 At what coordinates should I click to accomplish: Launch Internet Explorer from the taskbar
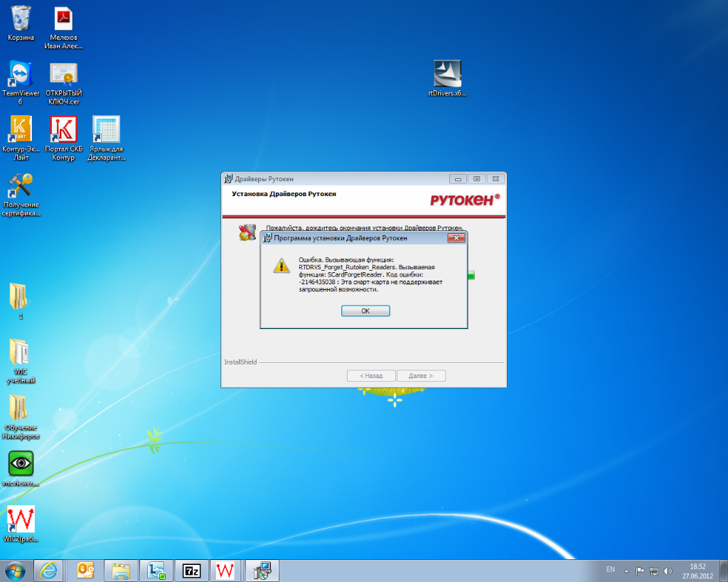coord(49,570)
